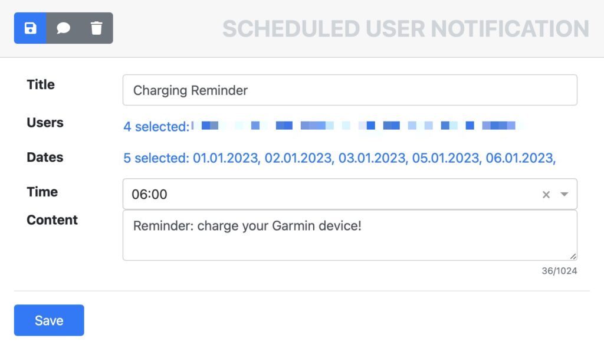Screen dimensions: 604x364
Task: Focus the Charging Reminder title field
Action: tap(350, 90)
